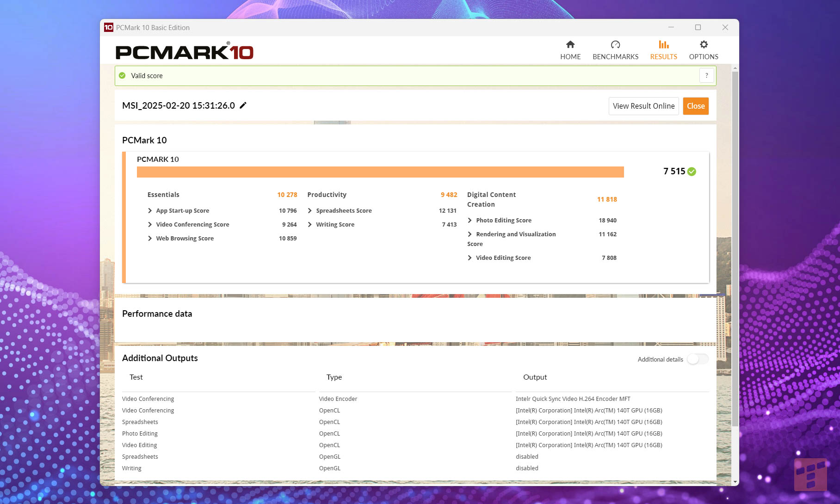840x504 pixels.
Task: Click the green checkmark beside 7 515
Action: coord(692,172)
